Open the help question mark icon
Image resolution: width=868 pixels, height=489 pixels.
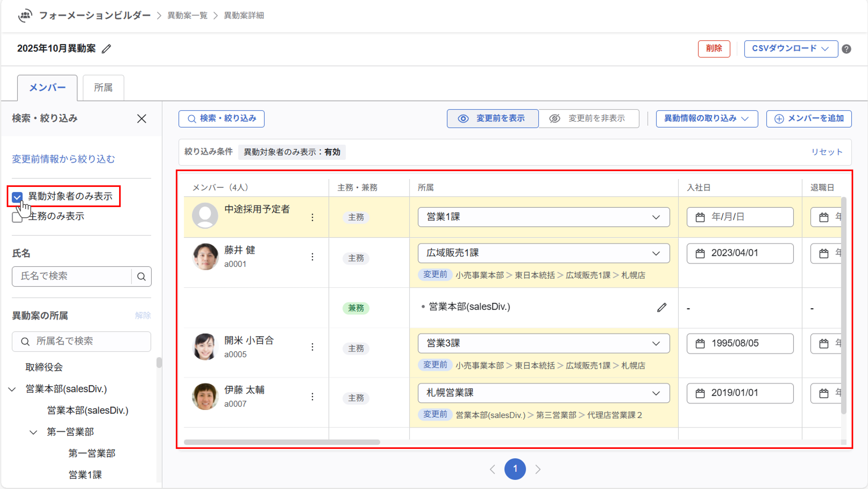click(x=846, y=49)
